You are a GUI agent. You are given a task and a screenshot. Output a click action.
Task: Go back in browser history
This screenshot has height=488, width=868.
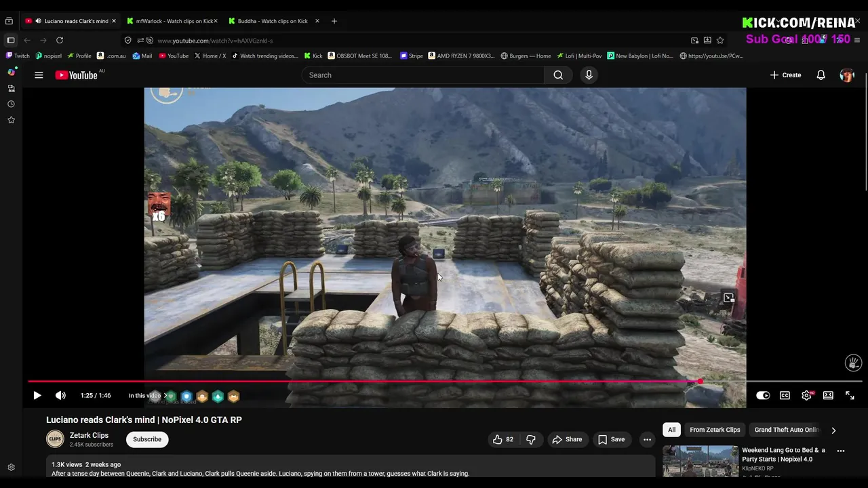27,41
